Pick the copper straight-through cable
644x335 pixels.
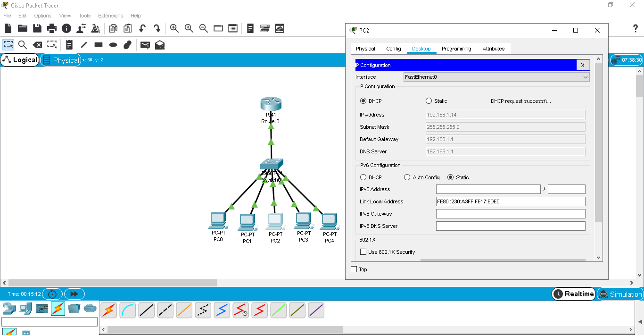point(147,310)
